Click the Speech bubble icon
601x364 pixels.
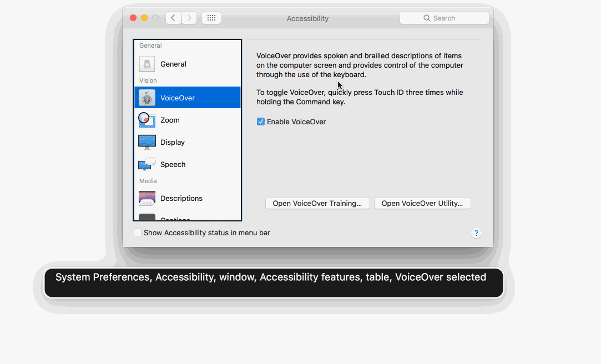pos(147,164)
